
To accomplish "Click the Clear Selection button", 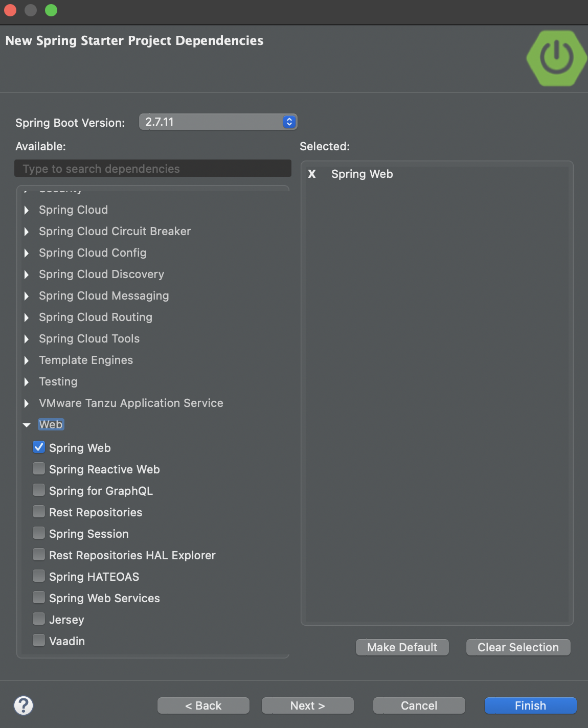I will [518, 647].
